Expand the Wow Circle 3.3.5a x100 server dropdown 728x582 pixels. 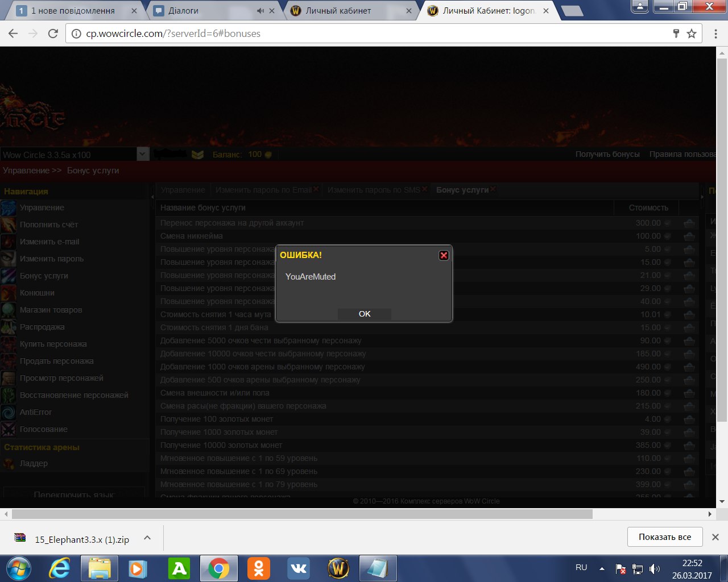click(143, 154)
